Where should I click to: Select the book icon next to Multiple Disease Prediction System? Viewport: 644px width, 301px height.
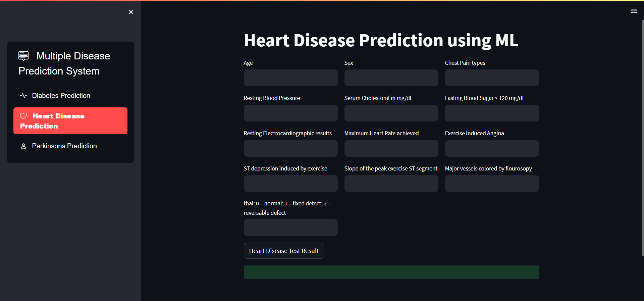tap(23, 55)
